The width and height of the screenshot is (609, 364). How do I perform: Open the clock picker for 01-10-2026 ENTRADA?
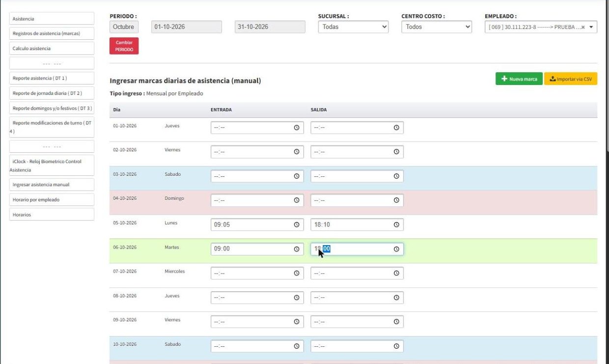(297, 128)
